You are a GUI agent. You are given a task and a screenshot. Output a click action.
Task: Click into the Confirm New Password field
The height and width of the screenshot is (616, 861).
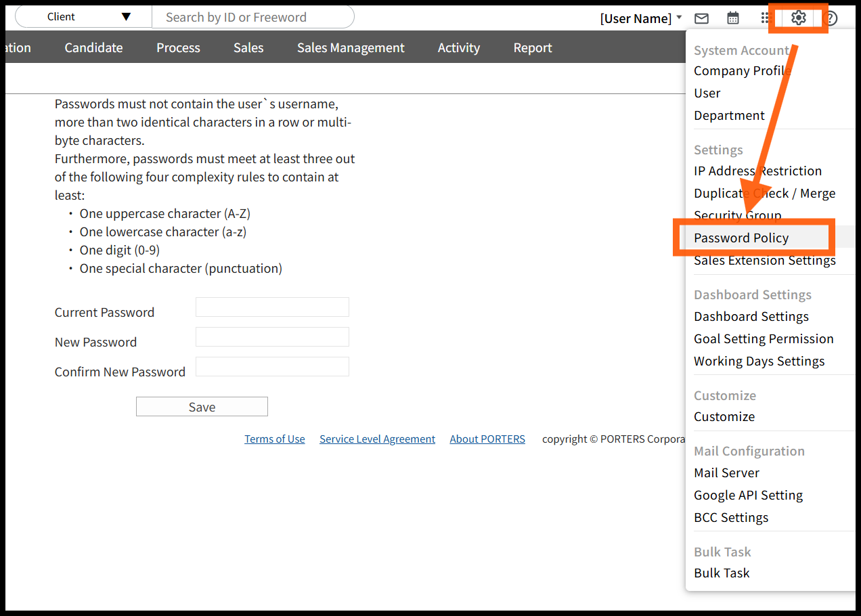tap(272, 367)
